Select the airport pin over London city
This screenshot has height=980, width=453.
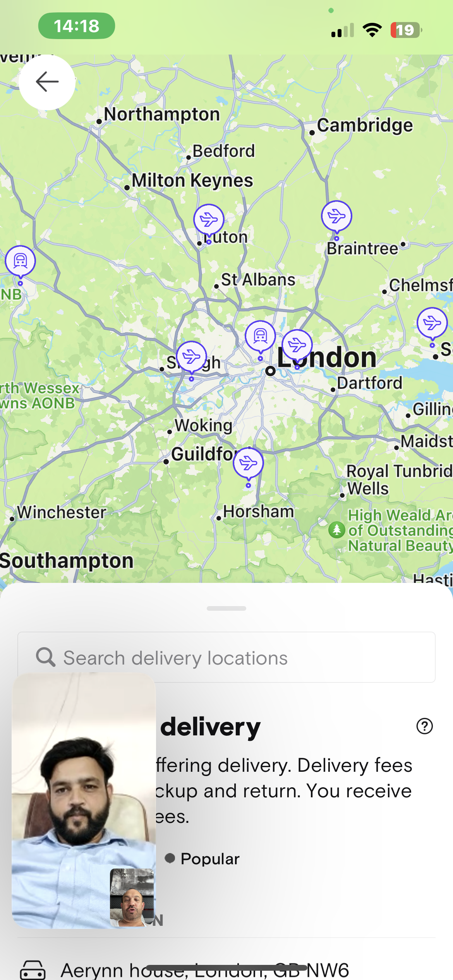tap(297, 345)
